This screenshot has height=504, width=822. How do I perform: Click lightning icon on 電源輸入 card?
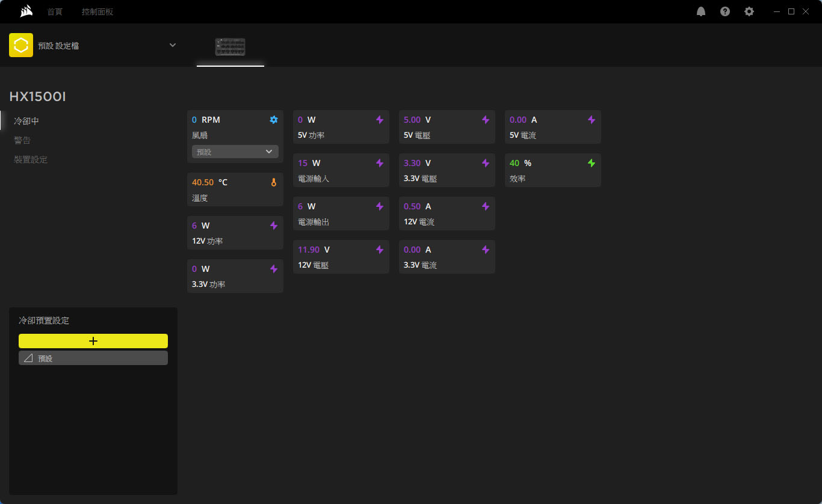click(380, 163)
